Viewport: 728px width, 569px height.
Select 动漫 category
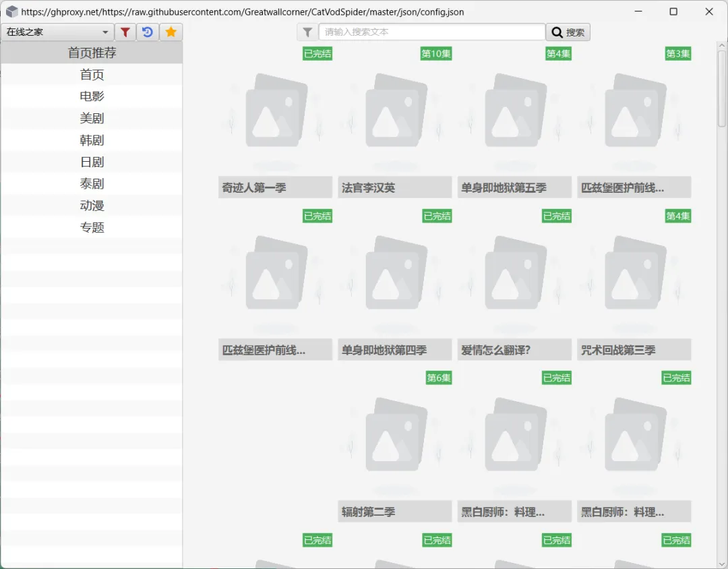tap(92, 206)
